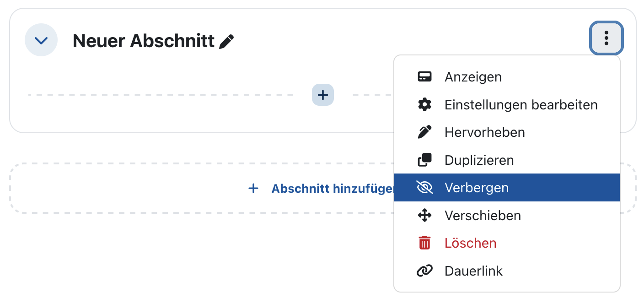Show the section using Anzeigen
Image resolution: width=644 pixels, height=293 pixels.
(x=472, y=76)
